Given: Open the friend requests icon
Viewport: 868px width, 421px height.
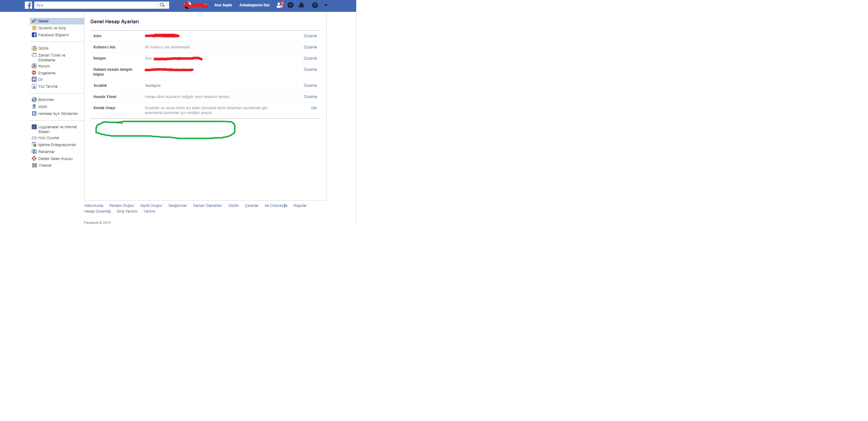Looking at the screenshot, I should (x=279, y=5).
